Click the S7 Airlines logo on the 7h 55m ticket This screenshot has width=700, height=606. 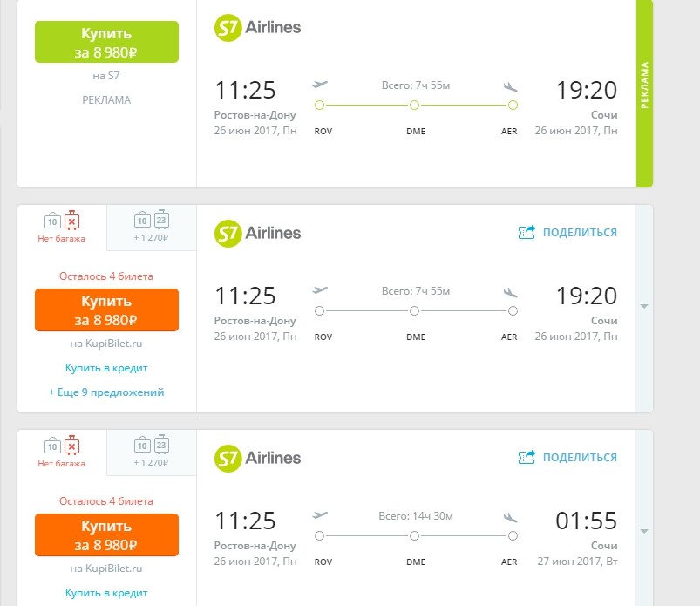click(257, 234)
